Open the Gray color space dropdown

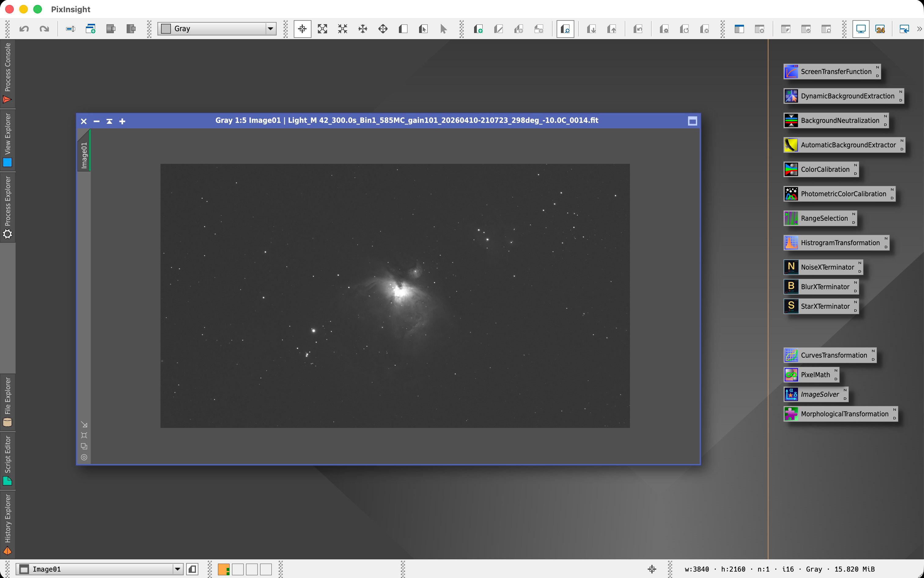click(x=217, y=29)
